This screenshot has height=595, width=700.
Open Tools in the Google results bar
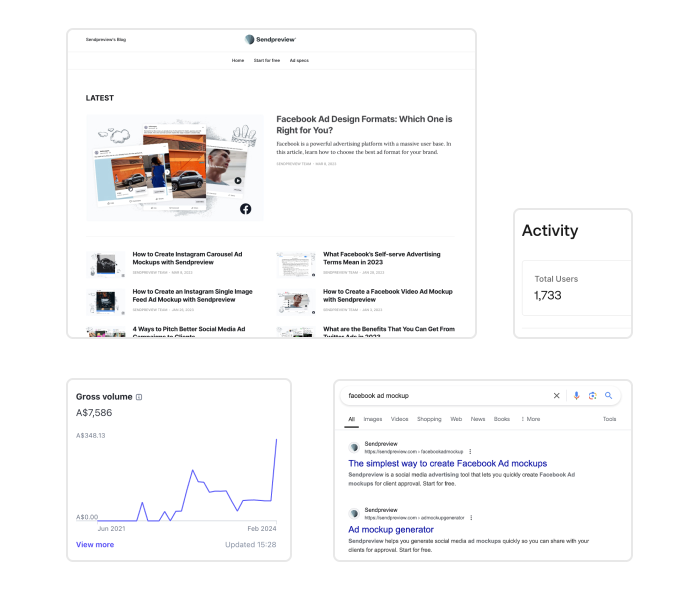click(x=609, y=419)
